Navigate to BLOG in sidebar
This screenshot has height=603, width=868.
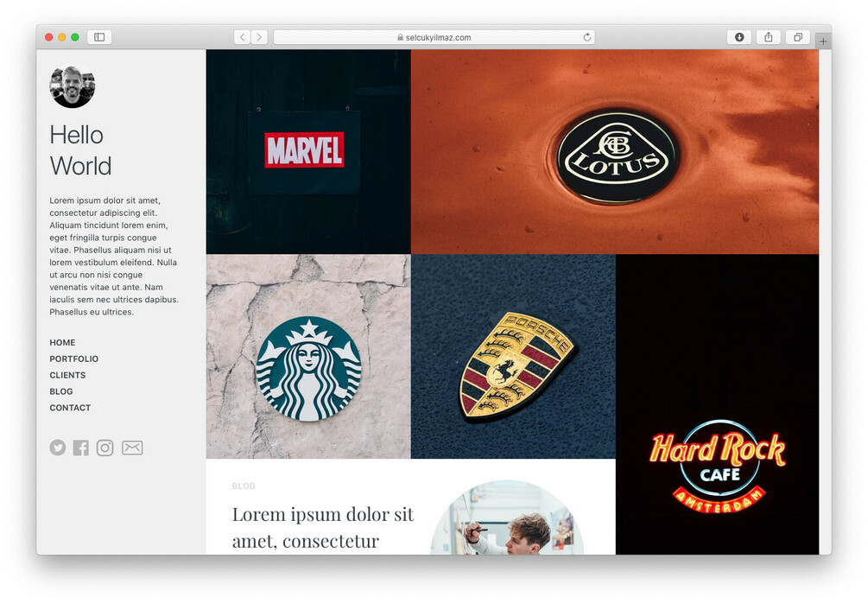(x=61, y=391)
